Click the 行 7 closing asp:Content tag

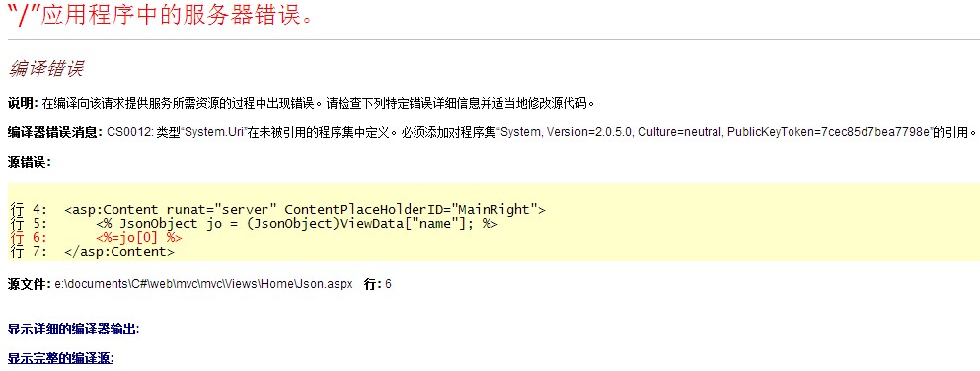[119, 251]
